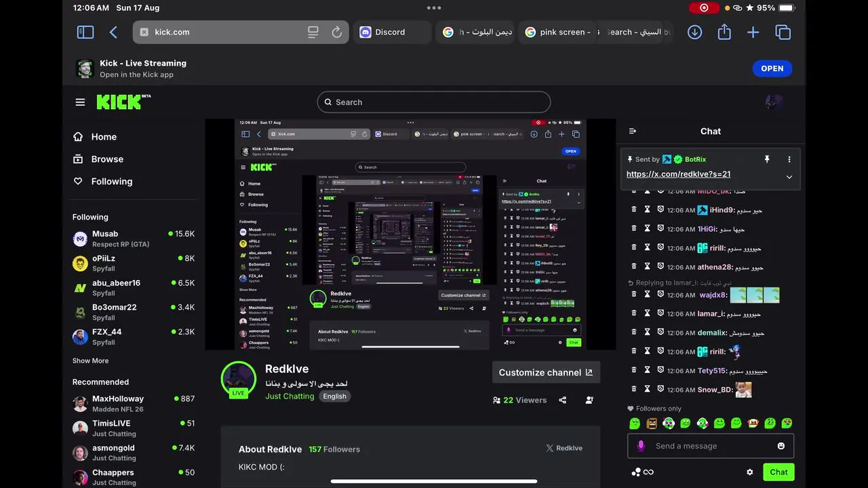
Task: Tap OPEN in Kick app banner
Action: click(772, 68)
